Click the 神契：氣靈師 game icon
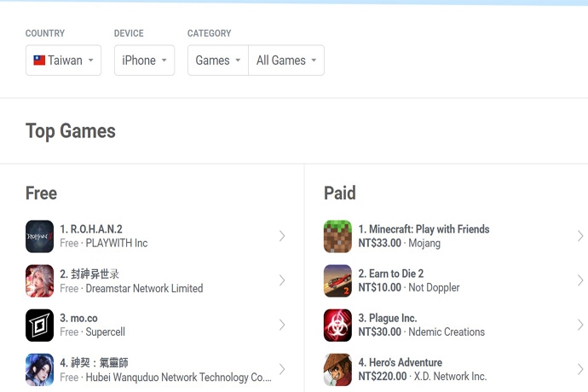 tap(39, 370)
